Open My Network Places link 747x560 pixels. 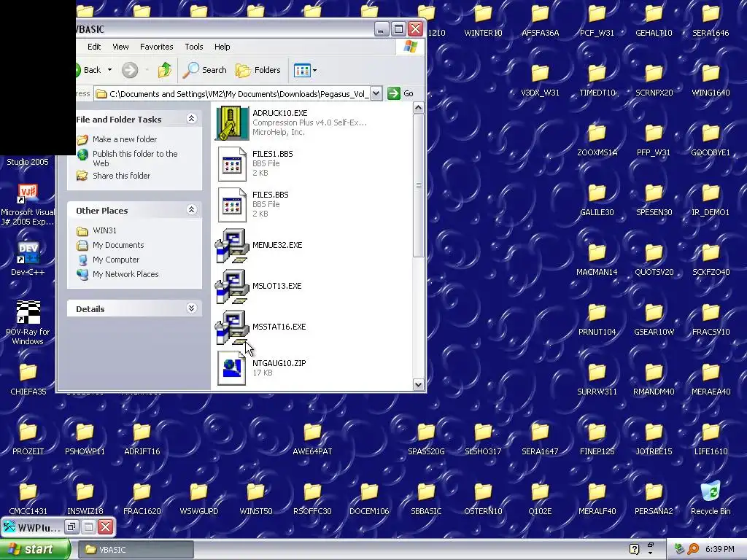125,274
